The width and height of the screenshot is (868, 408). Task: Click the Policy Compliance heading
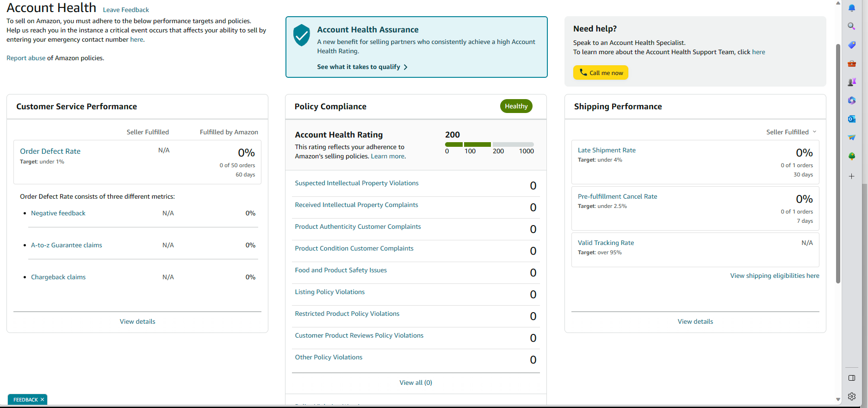[330, 107]
